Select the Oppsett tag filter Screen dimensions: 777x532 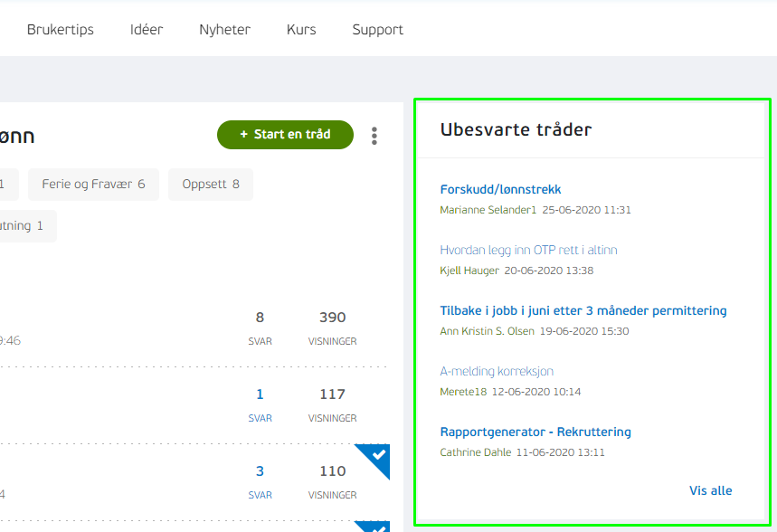pyautogui.click(x=211, y=185)
